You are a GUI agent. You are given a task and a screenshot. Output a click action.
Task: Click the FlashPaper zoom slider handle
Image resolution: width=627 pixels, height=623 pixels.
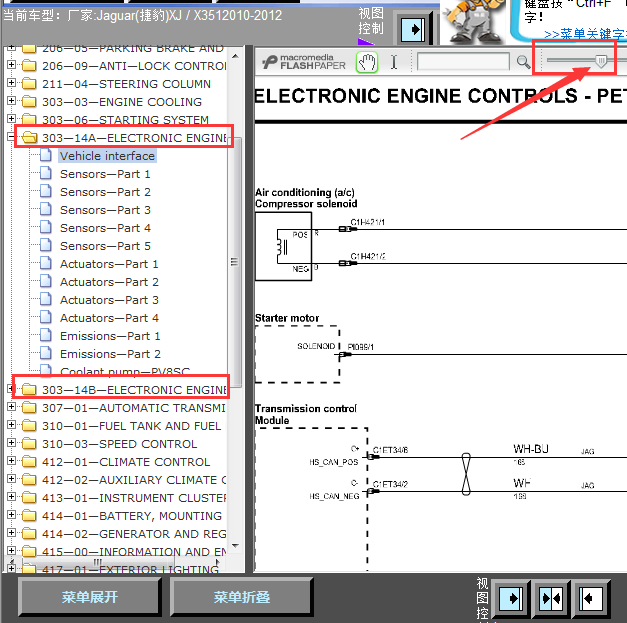coord(601,61)
